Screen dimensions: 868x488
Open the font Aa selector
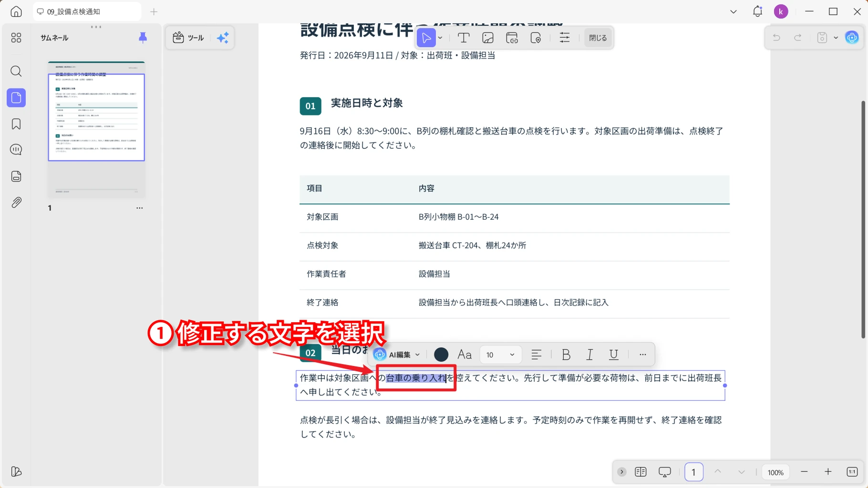coord(465,355)
